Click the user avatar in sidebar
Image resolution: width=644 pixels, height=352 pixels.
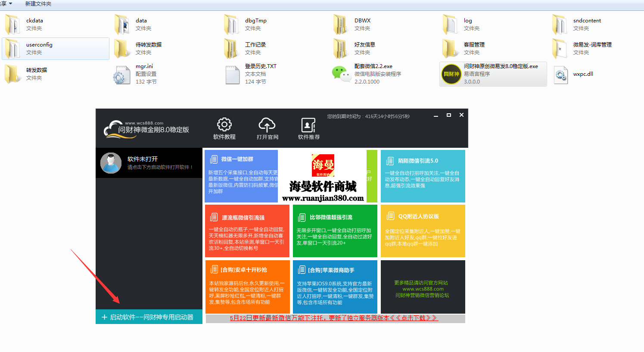click(x=111, y=163)
